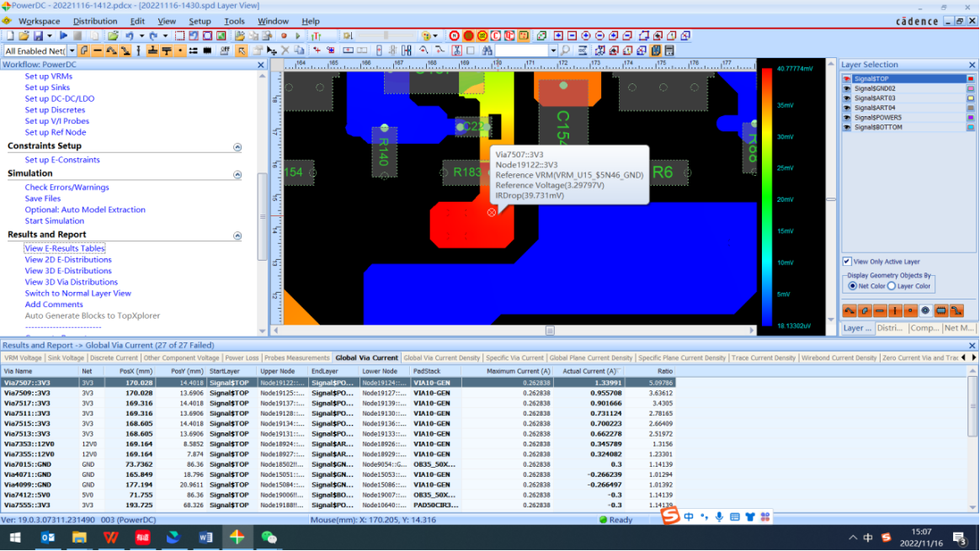Open the Distribution menu
The width and height of the screenshot is (980, 551).
pos(95,21)
